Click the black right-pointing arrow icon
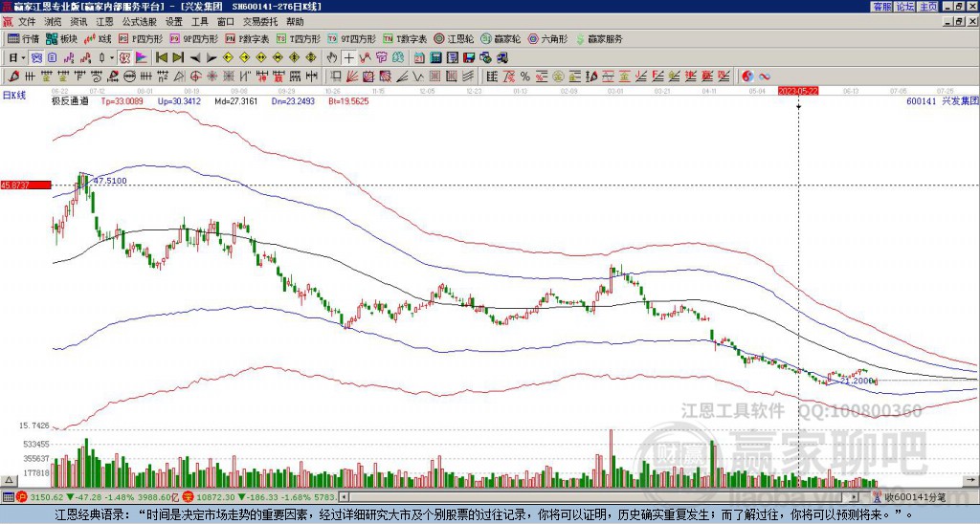 point(212,58)
